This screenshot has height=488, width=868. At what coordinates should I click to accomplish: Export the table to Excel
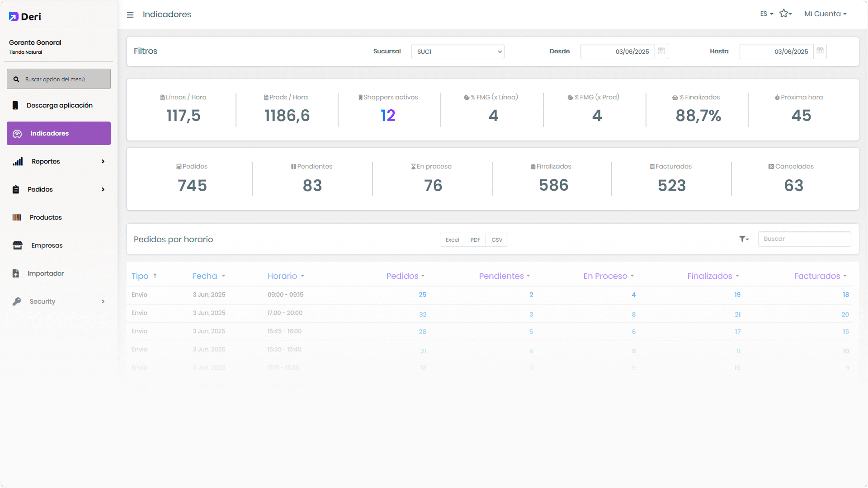(452, 240)
